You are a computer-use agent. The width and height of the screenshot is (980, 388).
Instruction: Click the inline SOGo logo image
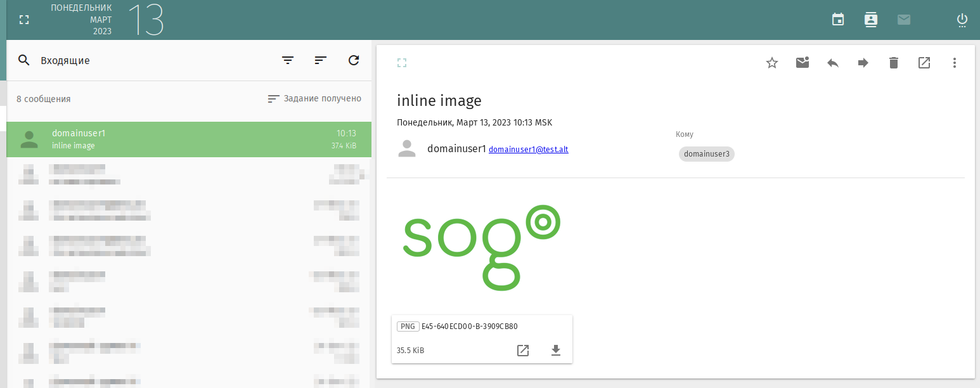pyautogui.click(x=482, y=247)
